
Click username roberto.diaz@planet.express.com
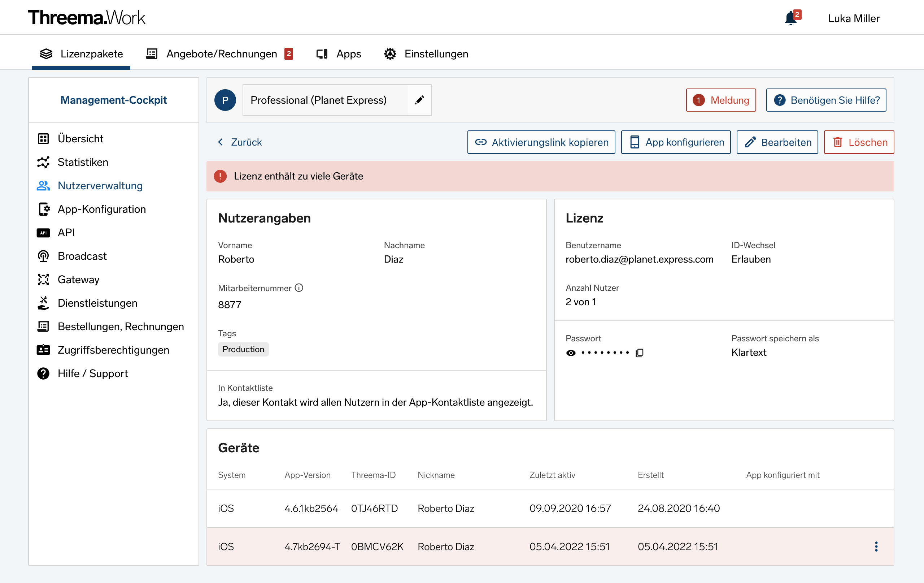click(639, 259)
